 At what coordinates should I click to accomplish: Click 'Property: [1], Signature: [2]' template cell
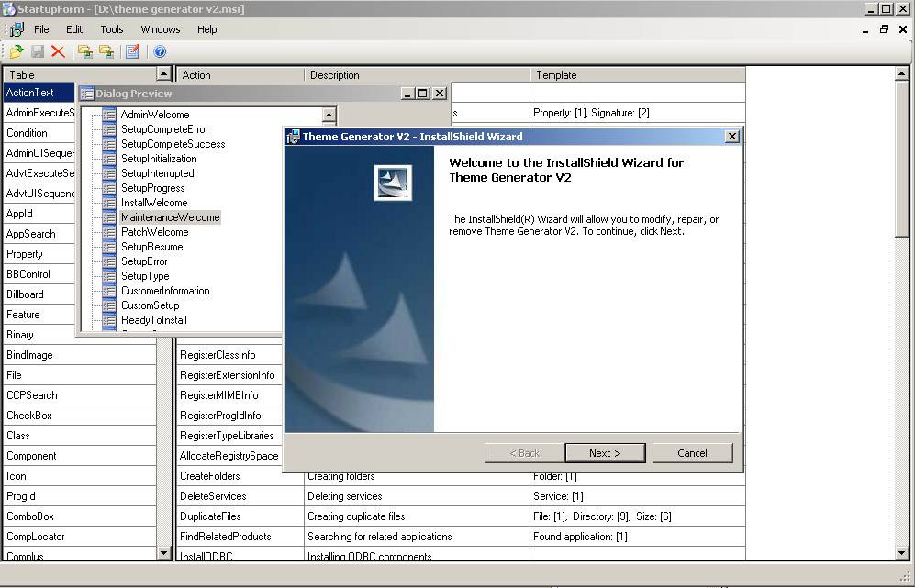(638, 113)
